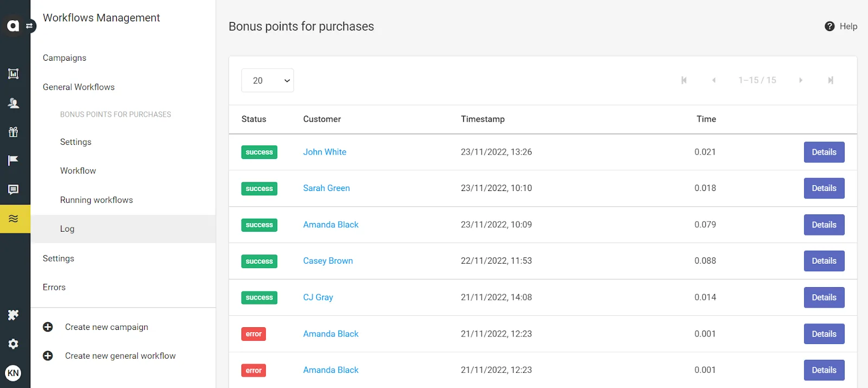Go to the first page arrow
868x388 pixels.
684,80
